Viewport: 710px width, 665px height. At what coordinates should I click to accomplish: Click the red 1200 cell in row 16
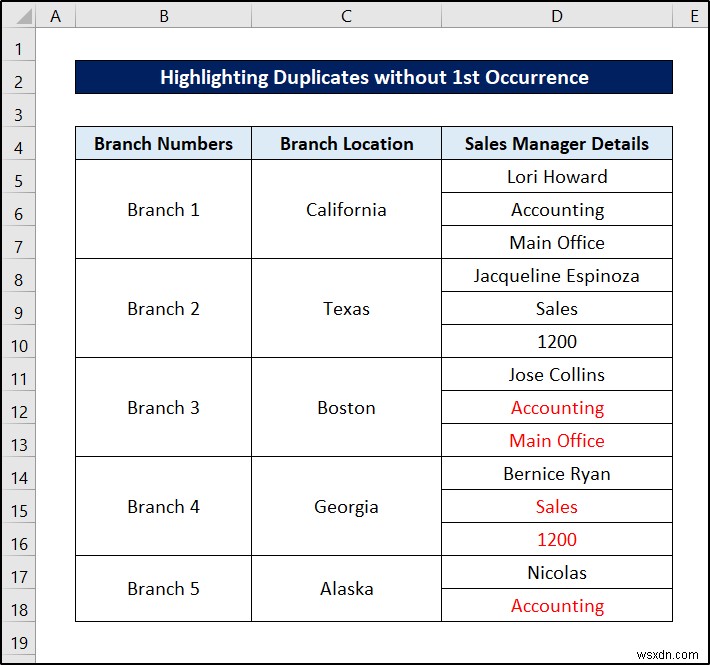click(557, 540)
